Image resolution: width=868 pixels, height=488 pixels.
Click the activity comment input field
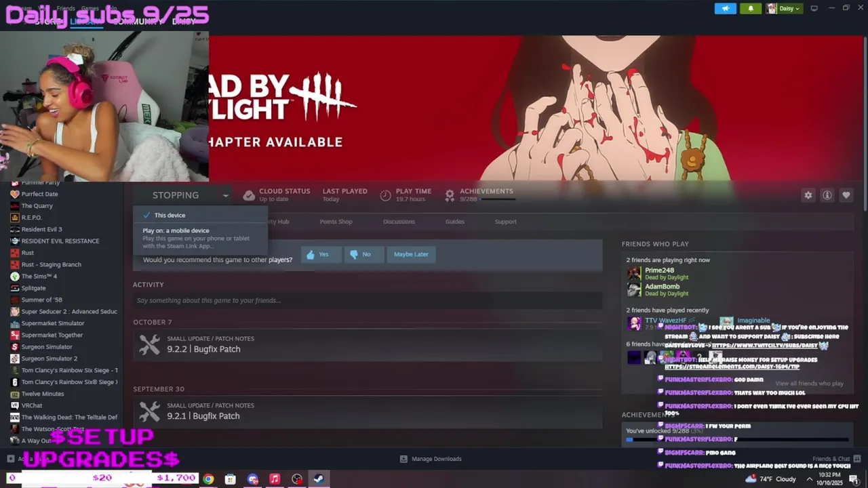[x=367, y=300]
